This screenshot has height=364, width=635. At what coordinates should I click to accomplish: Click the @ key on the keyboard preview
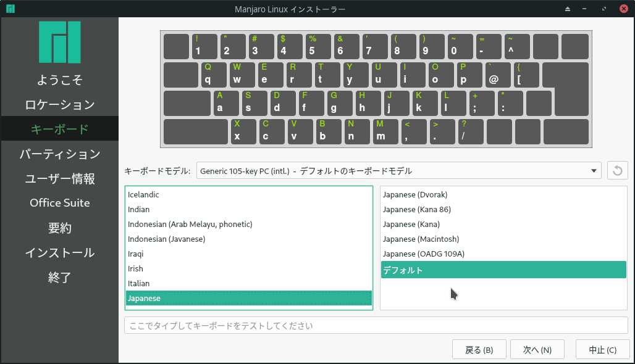[x=498, y=75]
